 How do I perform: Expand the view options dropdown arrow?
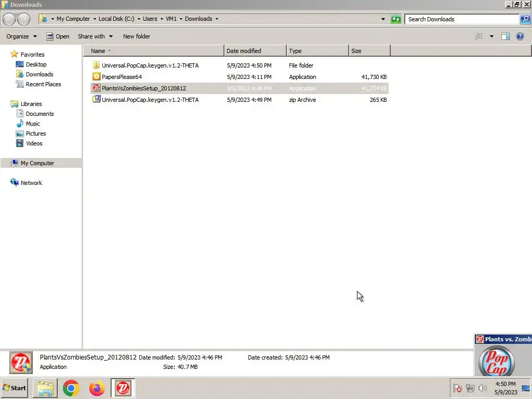(491, 36)
